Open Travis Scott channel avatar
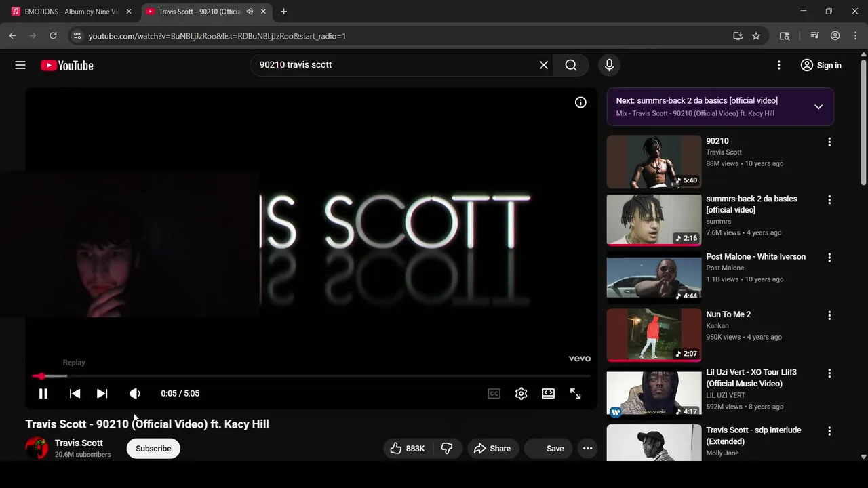Image resolution: width=868 pixels, height=488 pixels. [37, 448]
